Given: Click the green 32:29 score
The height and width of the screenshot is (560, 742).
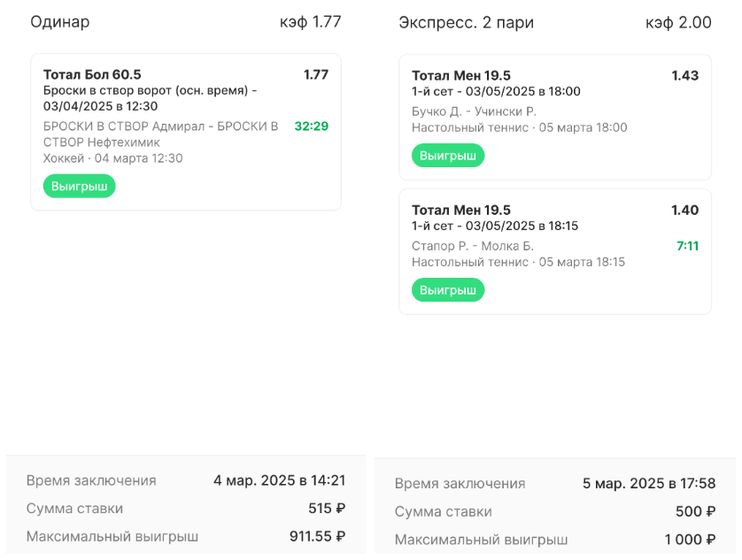Looking at the screenshot, I should pyautogui.click(x=311, y=127).
